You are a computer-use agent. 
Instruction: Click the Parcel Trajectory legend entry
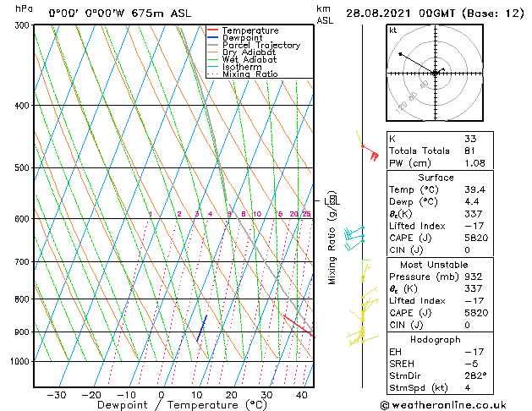261,46
